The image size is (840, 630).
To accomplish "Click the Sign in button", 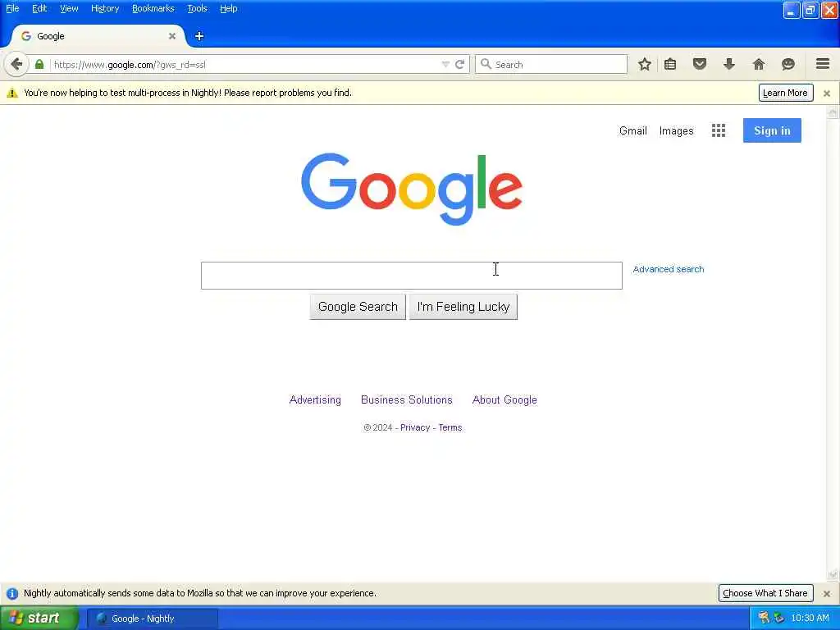I will 772,130.
